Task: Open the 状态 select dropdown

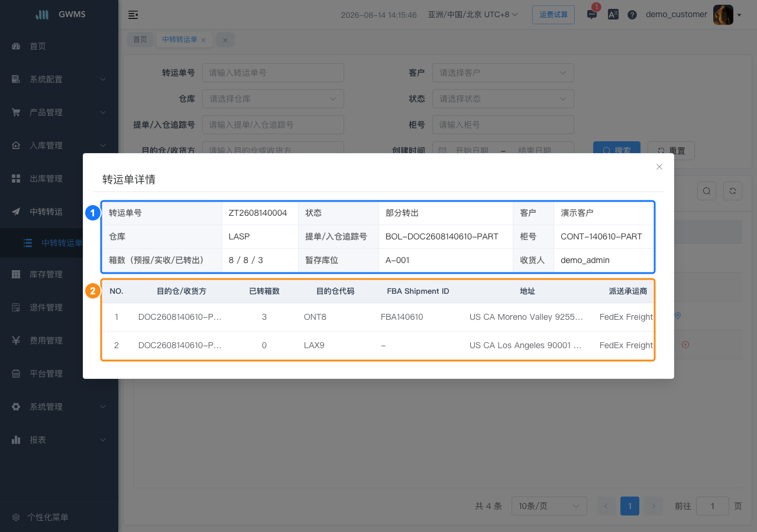Action: click(x=503, y=99)
